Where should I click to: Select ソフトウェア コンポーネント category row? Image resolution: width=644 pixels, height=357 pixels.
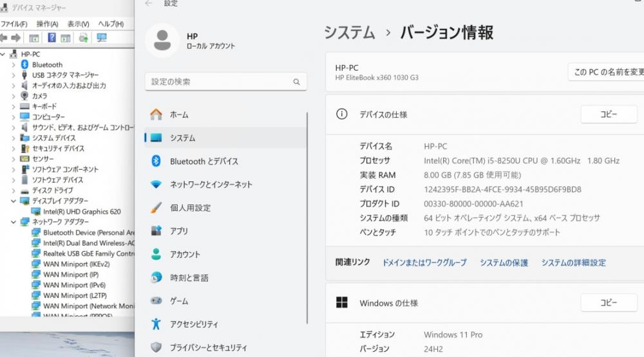coord(65,169)
